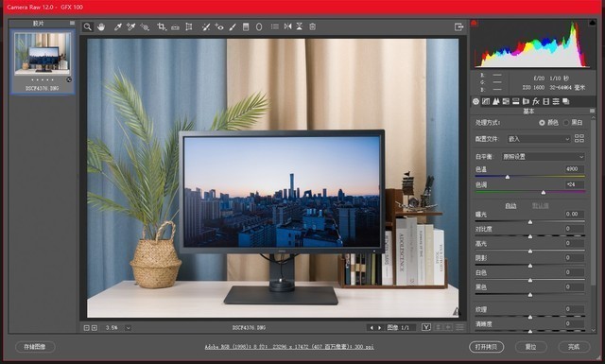Open the Tone Curve panel tab
Image resolution: width=605 pixels, height=364 pixels.
pyautogui.click(x=486, y=101)
